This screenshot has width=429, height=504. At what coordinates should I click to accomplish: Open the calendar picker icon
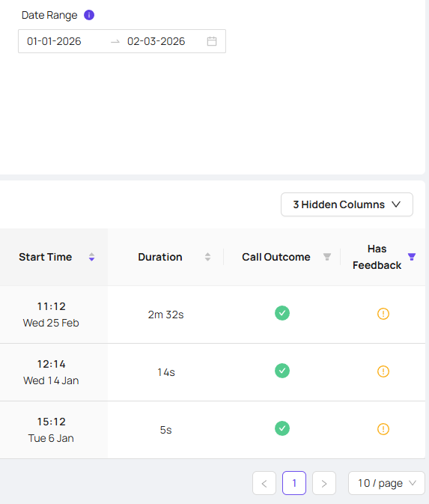tap(212, 41)
